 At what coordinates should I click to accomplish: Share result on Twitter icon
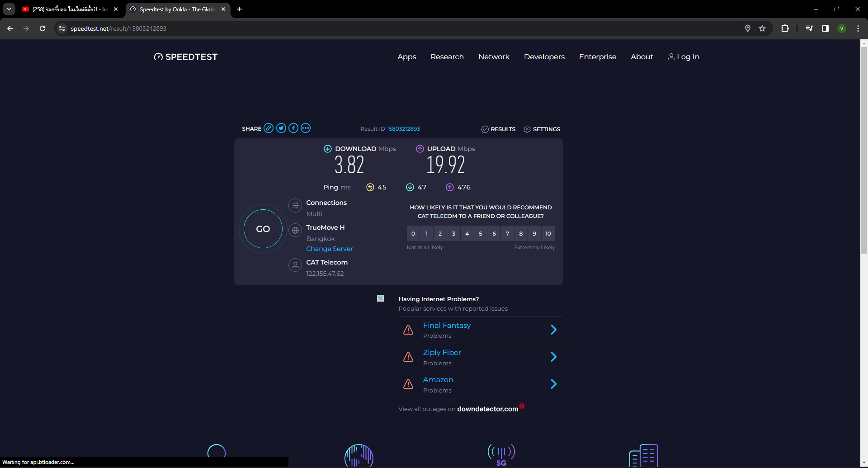(x=281, y=128)
